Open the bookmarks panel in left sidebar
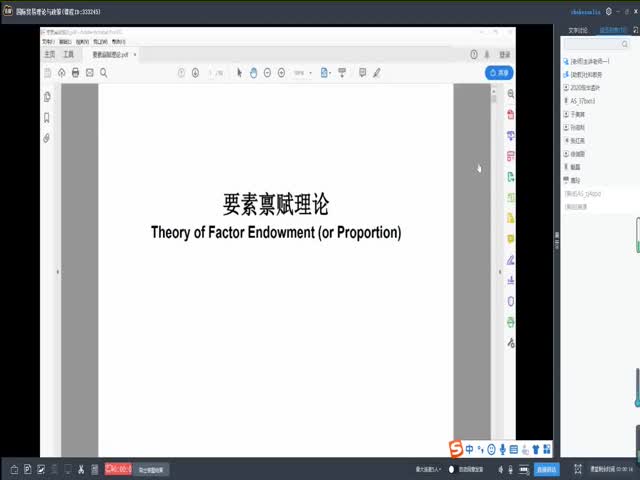The width and height of the screenshot is (640, 480). pyautogui.click(x=47, y=117)
